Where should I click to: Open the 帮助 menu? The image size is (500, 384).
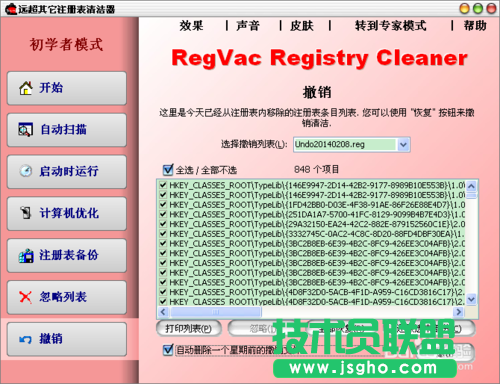475,26
